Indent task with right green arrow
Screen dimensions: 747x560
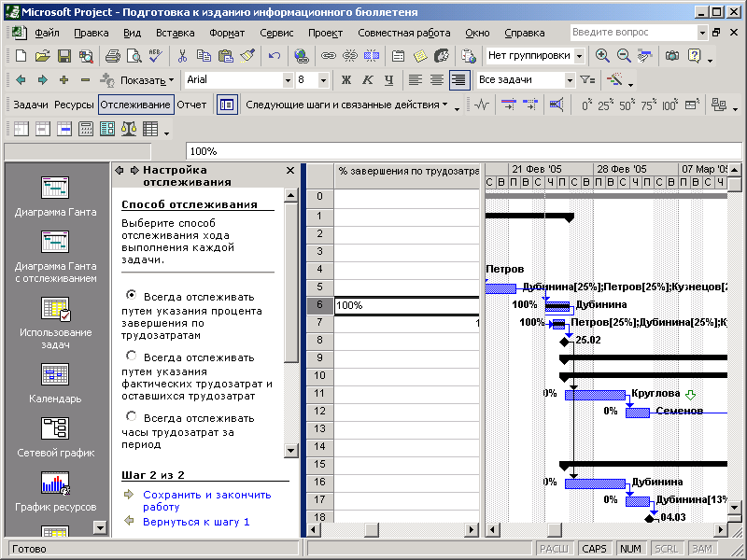point(42,80)
